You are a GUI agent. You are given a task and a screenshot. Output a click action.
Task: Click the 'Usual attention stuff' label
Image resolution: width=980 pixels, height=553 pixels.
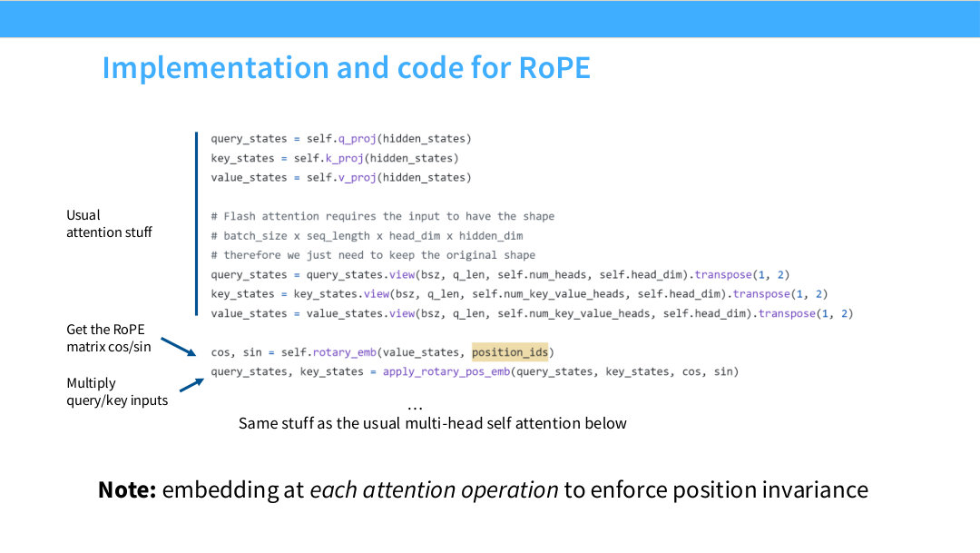109,223
